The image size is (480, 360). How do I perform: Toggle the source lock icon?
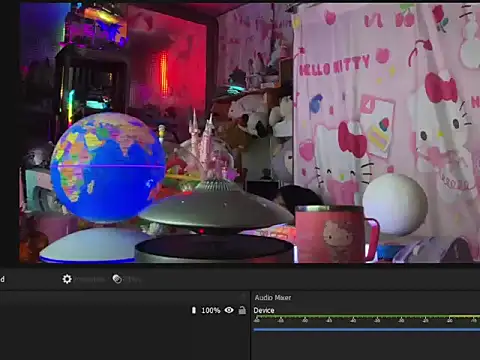pos(242,310)
